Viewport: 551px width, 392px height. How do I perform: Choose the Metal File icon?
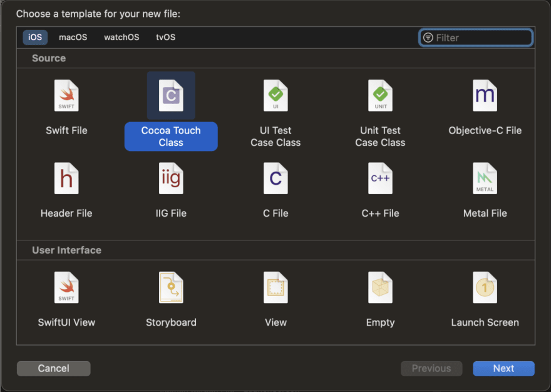485,178
